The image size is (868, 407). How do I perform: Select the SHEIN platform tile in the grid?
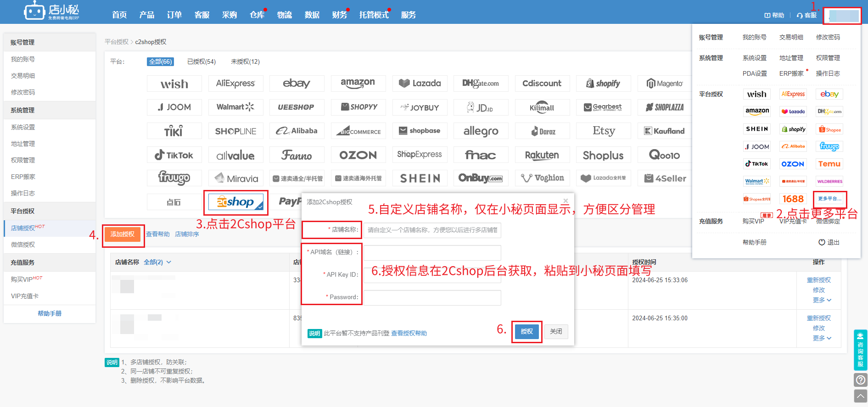tap(420, 178)
